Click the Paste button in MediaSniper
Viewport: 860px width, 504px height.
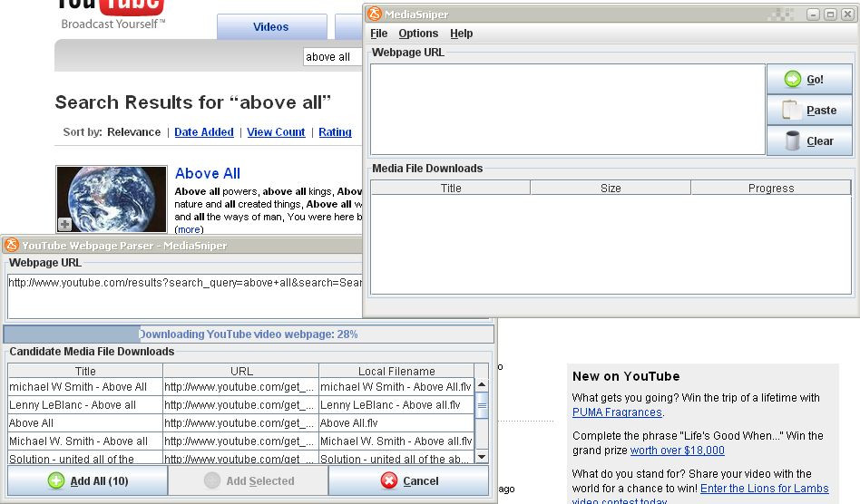809,110
